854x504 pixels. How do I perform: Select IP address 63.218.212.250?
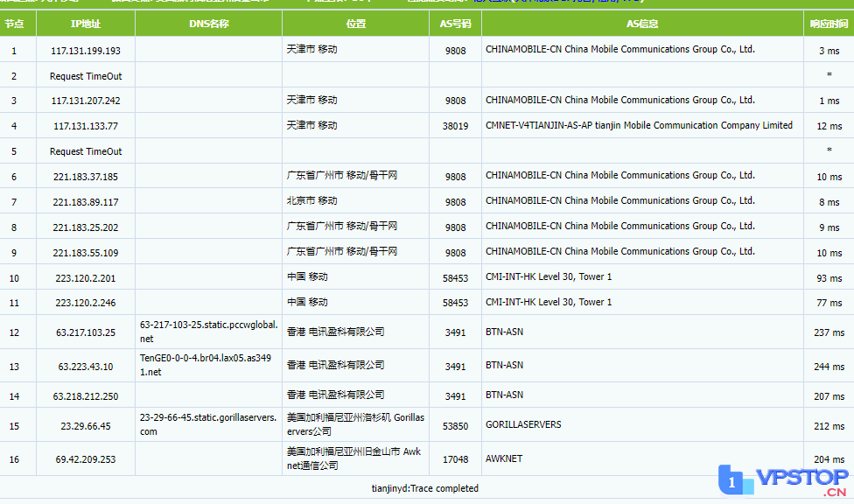(x=86, y=396)
